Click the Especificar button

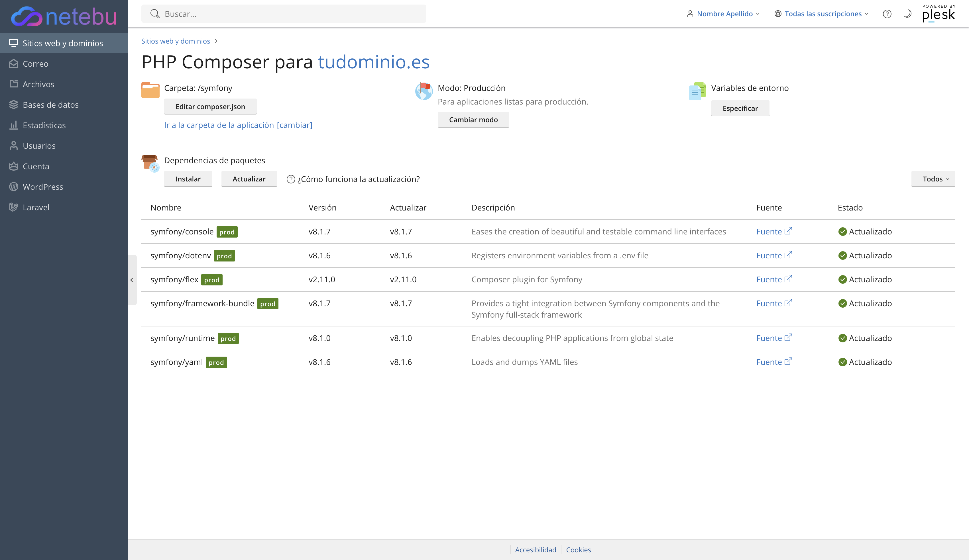[x=740, y=108]
